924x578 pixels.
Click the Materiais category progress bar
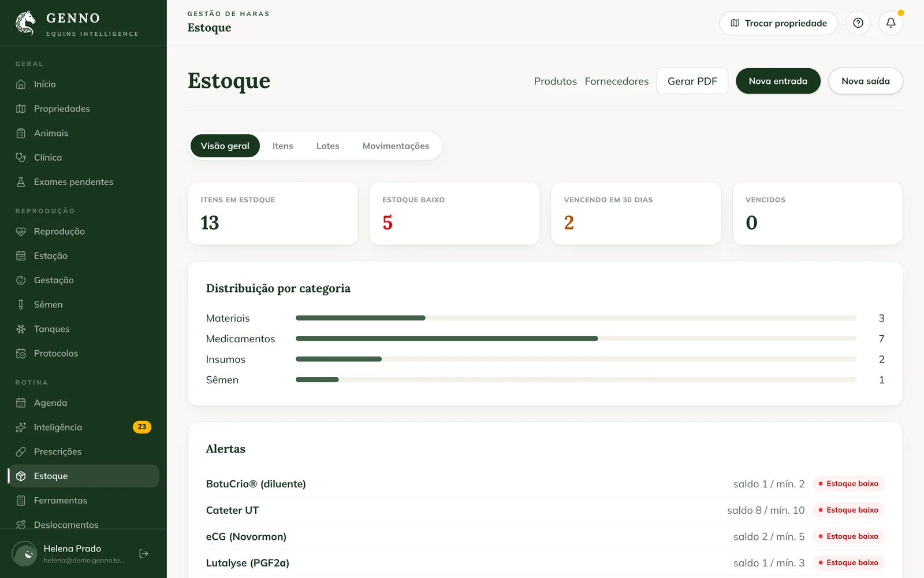coord(576,318)
